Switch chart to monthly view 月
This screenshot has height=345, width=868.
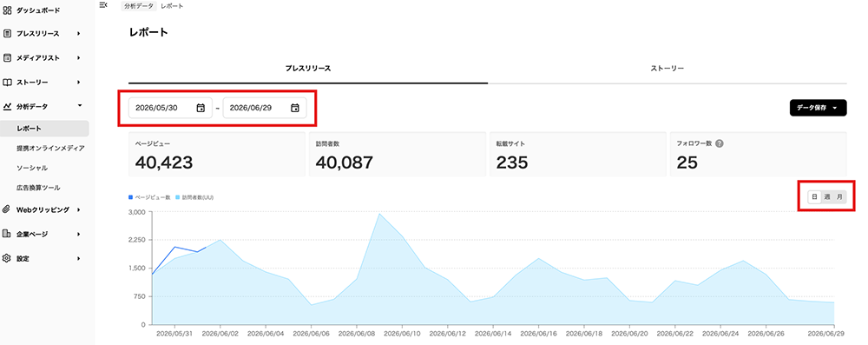click(x=839, y=196)
